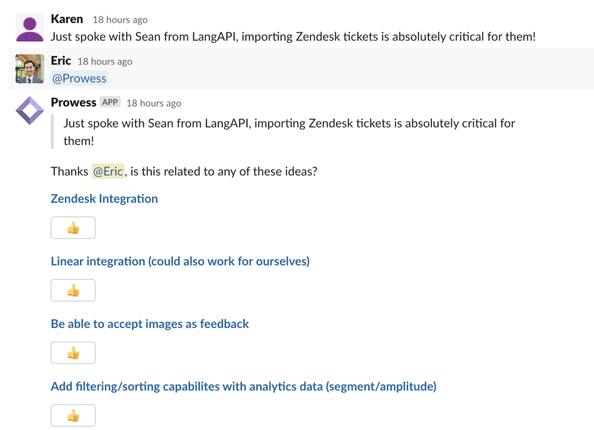
Task: Click Karen's purple avatar icon
Action: 30,27
